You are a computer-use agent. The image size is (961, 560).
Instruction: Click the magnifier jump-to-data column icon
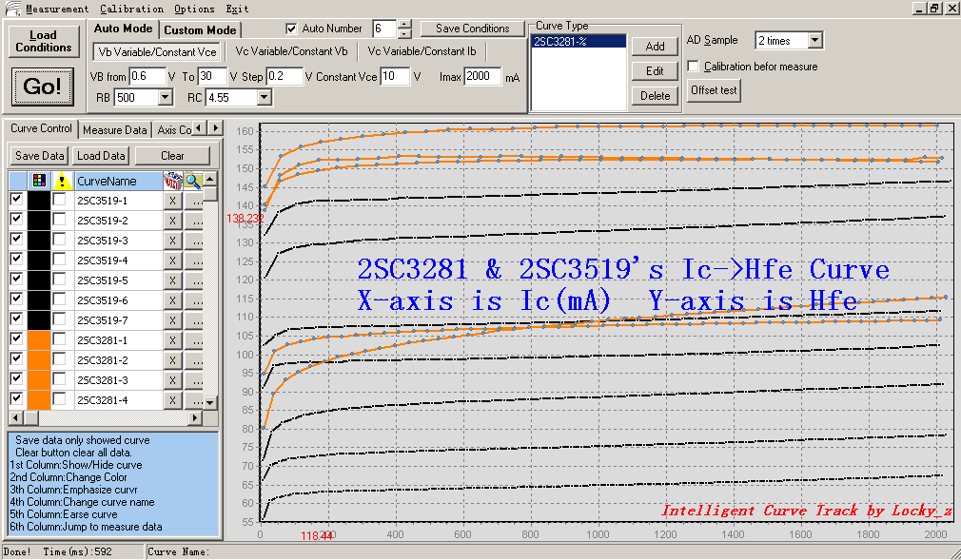[193, 181]
